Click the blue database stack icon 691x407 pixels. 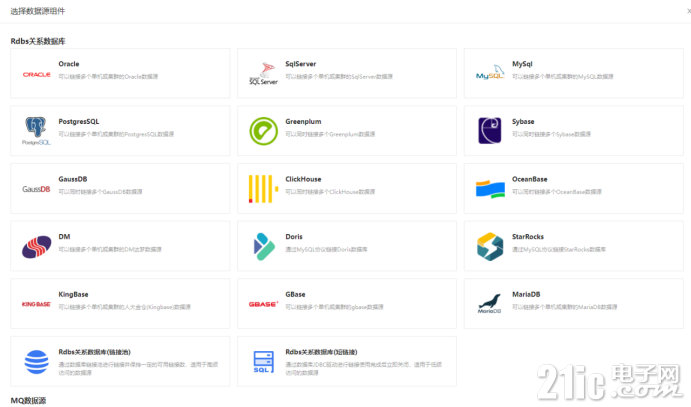point(37,362)
